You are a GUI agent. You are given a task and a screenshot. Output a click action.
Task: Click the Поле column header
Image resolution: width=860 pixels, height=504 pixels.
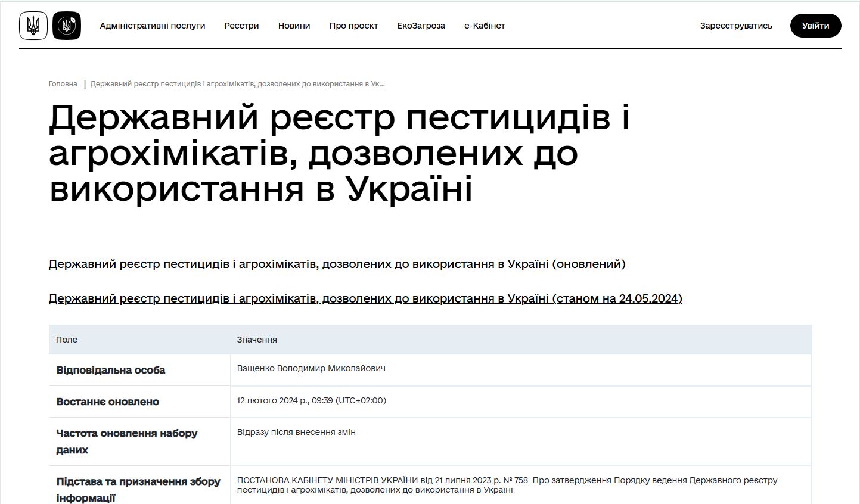click(x=67, y=340)
